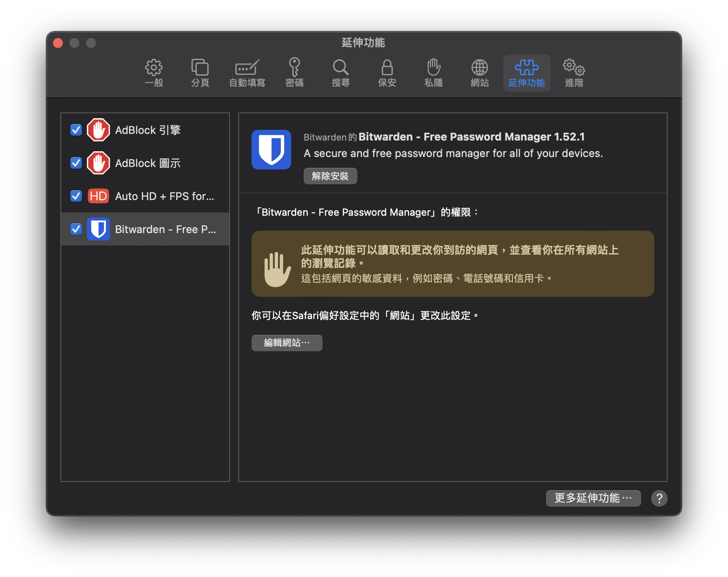Open help via the question mark button
This screenshot has width=728, height=577.
click(659, 498)
